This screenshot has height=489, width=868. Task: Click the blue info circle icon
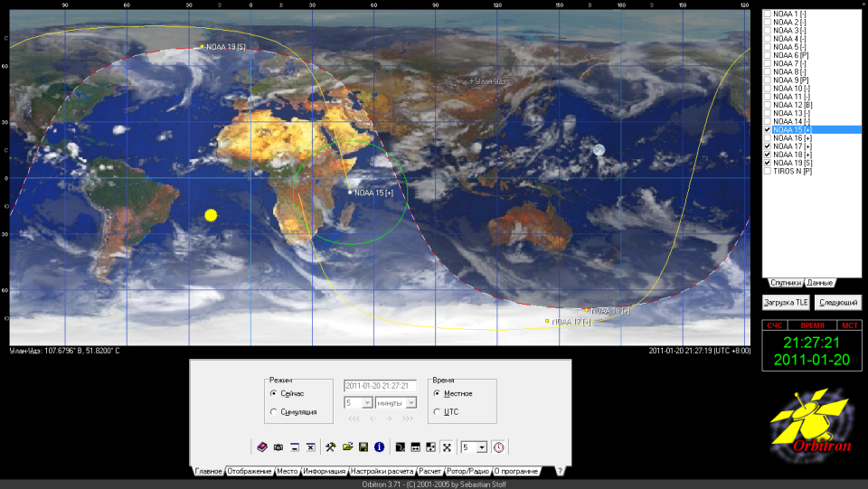379,447
